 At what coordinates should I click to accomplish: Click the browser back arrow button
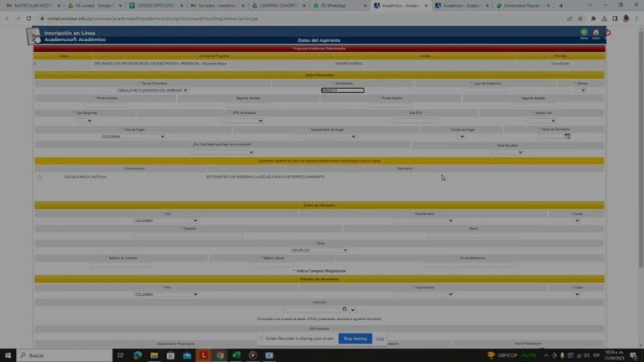click(8, 18)
